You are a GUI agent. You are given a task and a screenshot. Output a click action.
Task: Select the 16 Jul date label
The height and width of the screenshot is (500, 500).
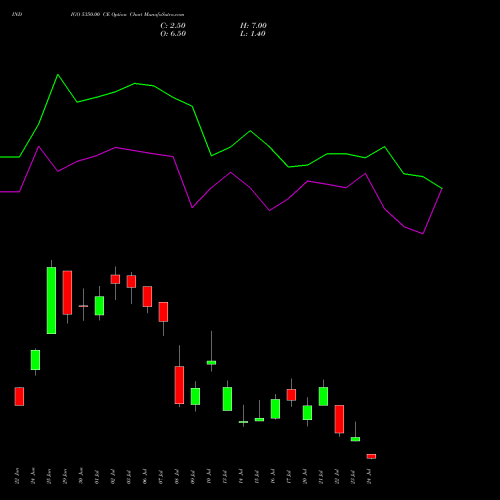[273, 476]
